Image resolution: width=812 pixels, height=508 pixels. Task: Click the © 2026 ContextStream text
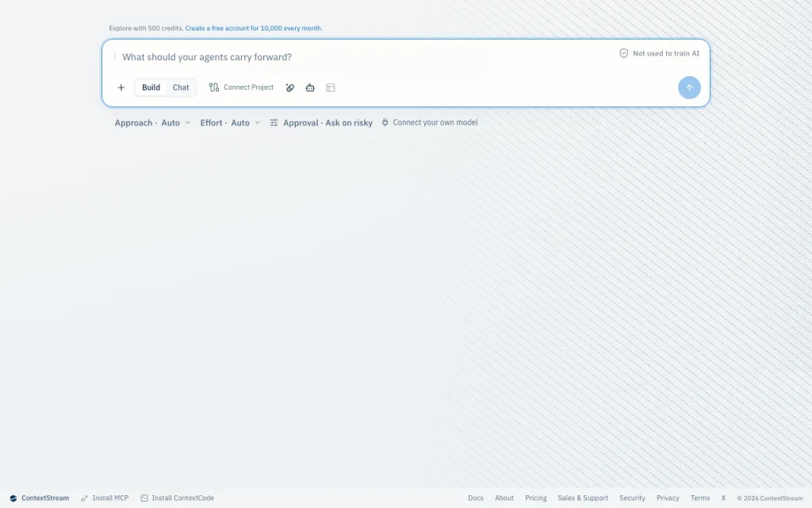(769, 498)
